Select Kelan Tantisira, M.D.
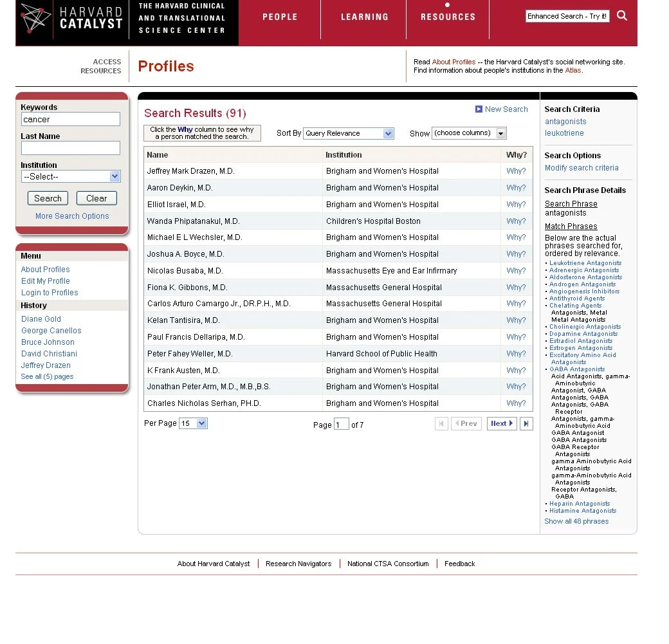Image resolution: width=669 pixels, height=644 pixels. tap(183, 320)
